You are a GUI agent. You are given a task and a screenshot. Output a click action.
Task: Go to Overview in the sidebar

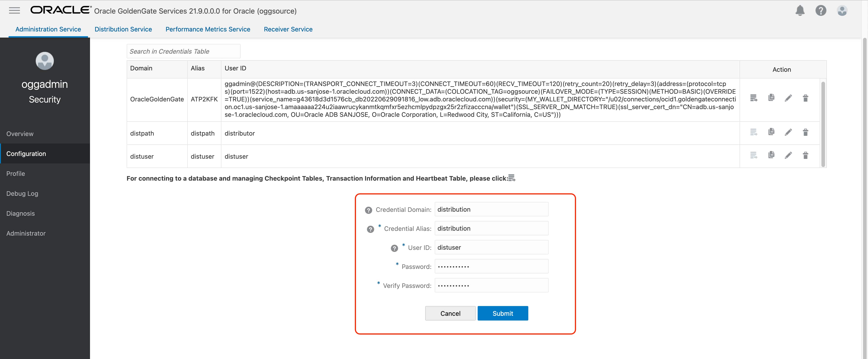pyautogui.click(x=20, y=134)
